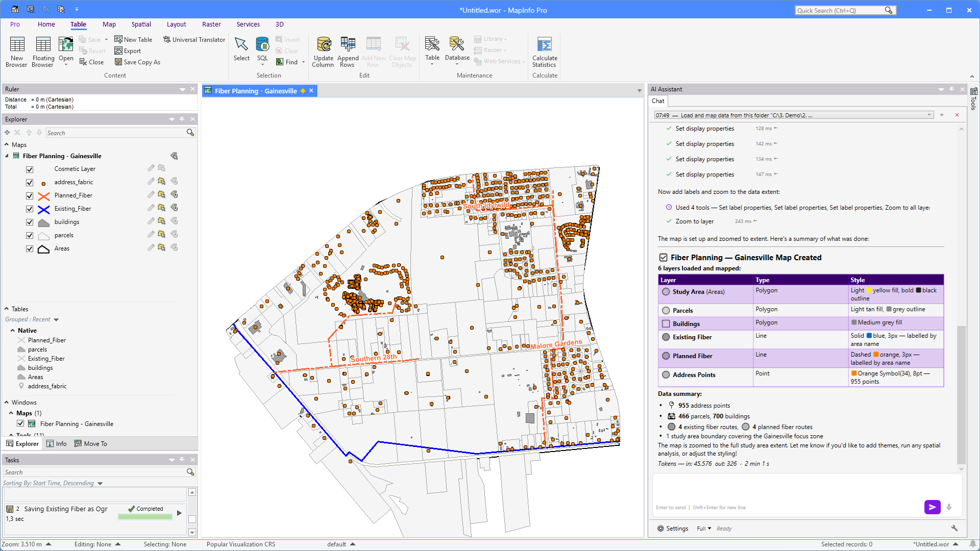Click the wrench icon in AI Assistant footer

(x=954, y=528)
